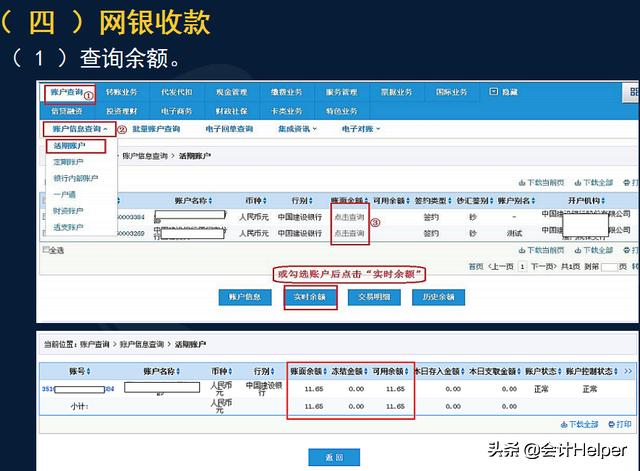Sort the account list by 行别 arrows
640x471 pixels.
coord(311,201)
